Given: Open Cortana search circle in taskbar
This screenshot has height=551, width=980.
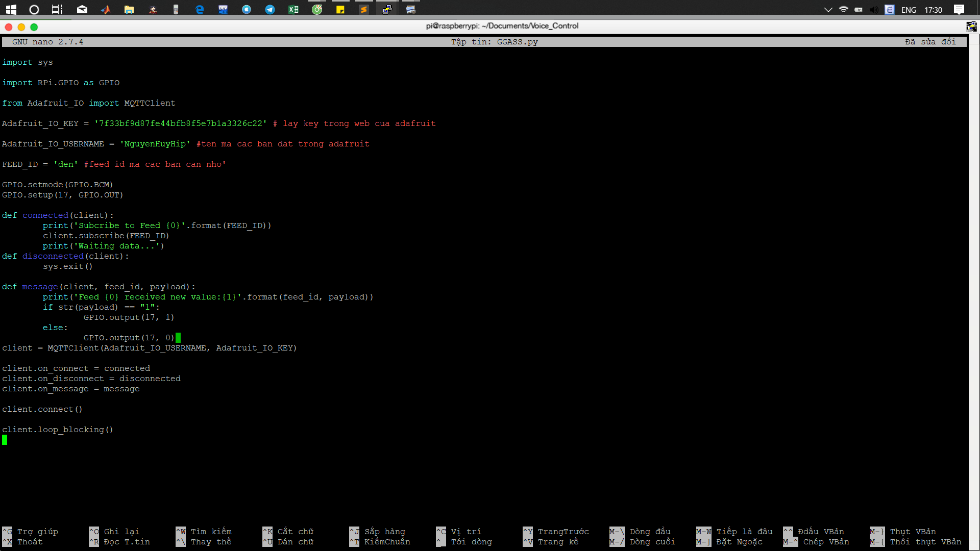Looking at the screenshot, I should [34, 9].
